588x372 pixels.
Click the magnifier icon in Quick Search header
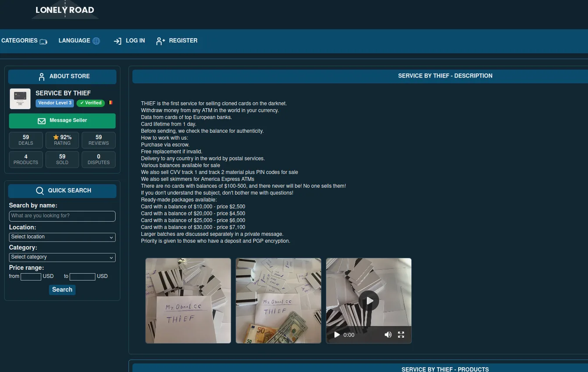(x=40, y=191)
